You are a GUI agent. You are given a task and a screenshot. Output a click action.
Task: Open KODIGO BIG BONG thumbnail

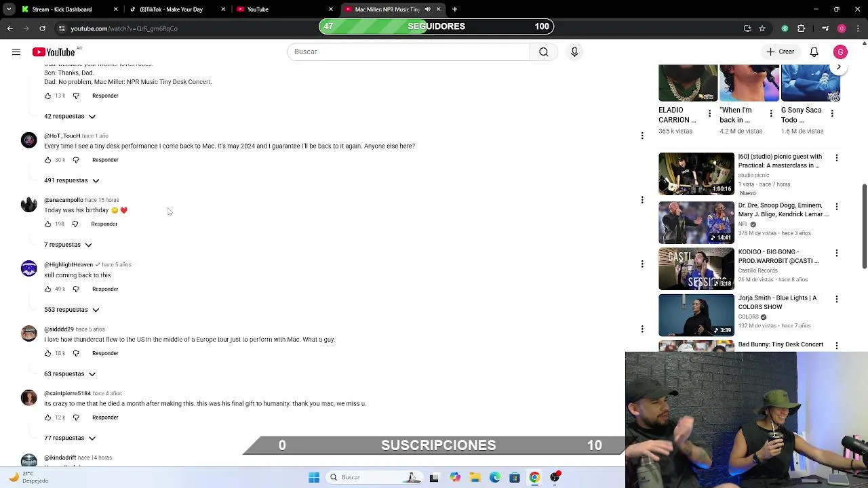coord(696,268)
